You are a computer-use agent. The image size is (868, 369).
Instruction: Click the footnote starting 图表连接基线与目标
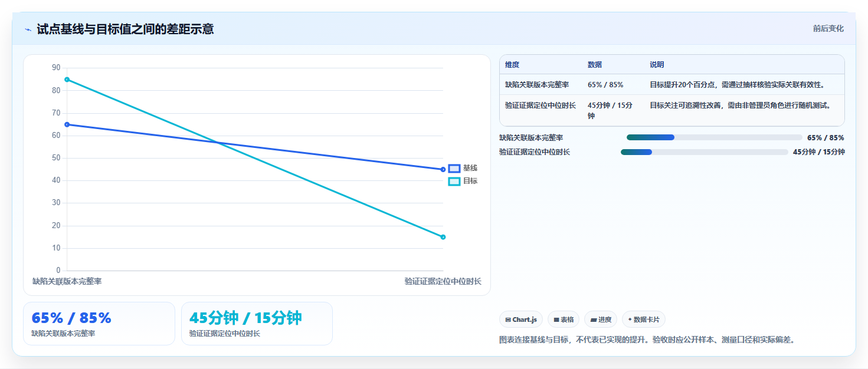[647, 340]
